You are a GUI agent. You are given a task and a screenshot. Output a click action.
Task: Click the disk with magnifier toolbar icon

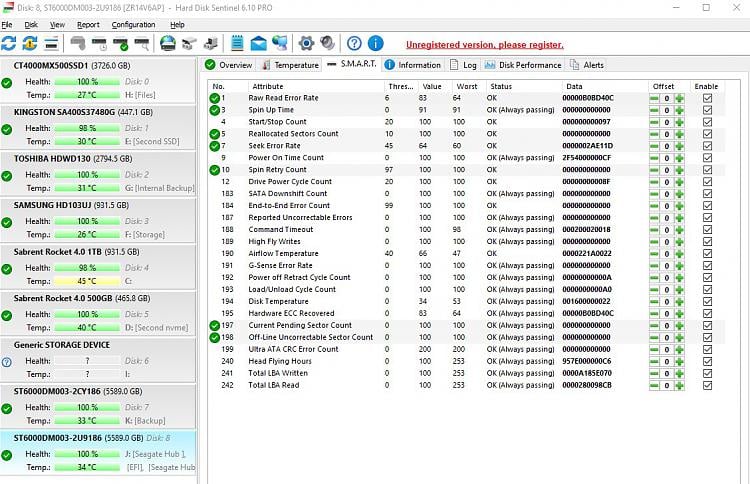(142, 44)
